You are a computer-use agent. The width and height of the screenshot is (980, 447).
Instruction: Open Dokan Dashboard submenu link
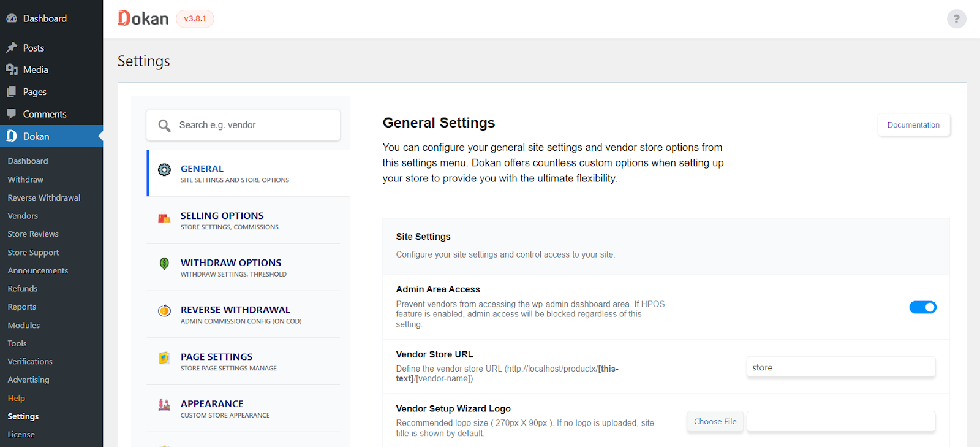pyautogui.click(x=28, y=161)
